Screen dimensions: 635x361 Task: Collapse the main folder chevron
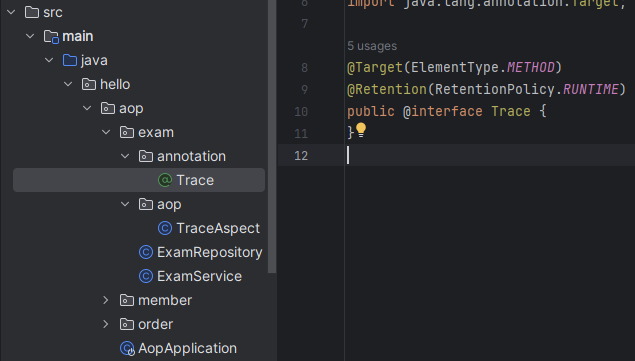(x=30, y=36)
